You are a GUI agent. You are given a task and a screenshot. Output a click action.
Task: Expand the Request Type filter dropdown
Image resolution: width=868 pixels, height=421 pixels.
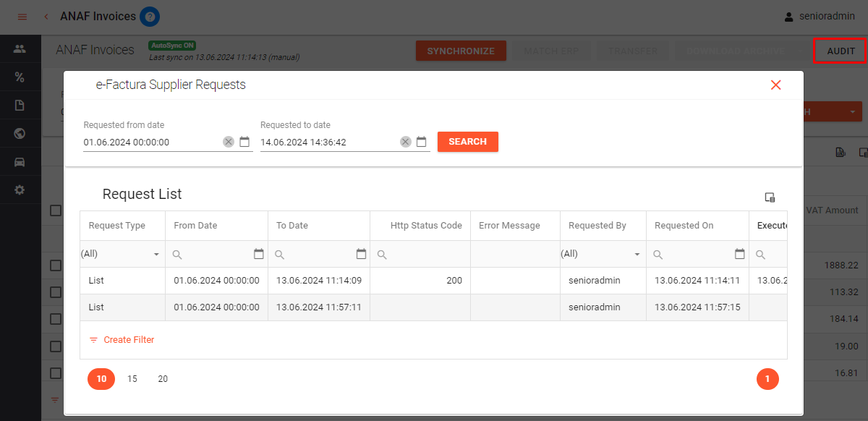click(x=156, y=255)
